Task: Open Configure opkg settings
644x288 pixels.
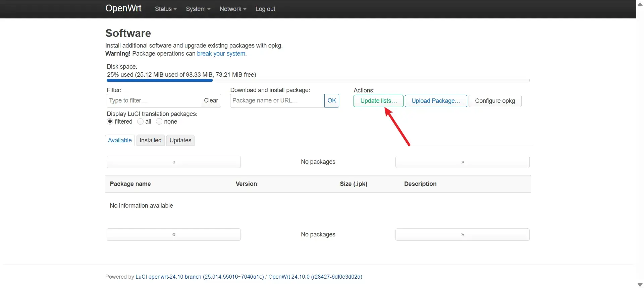Action: 495,101
